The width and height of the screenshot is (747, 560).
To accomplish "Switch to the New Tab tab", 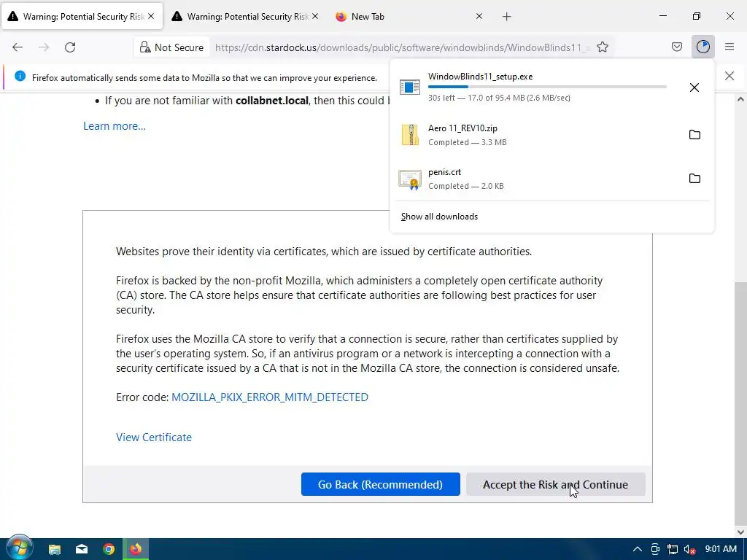I will click(410, 17).
